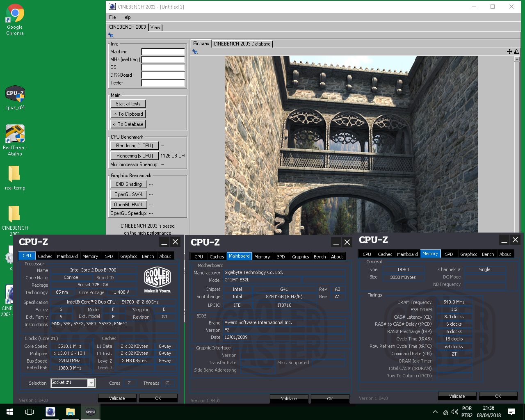Open cpuz_x64 desktop icon
Viewport: 525px width, 420px height.
coord(15,97)
